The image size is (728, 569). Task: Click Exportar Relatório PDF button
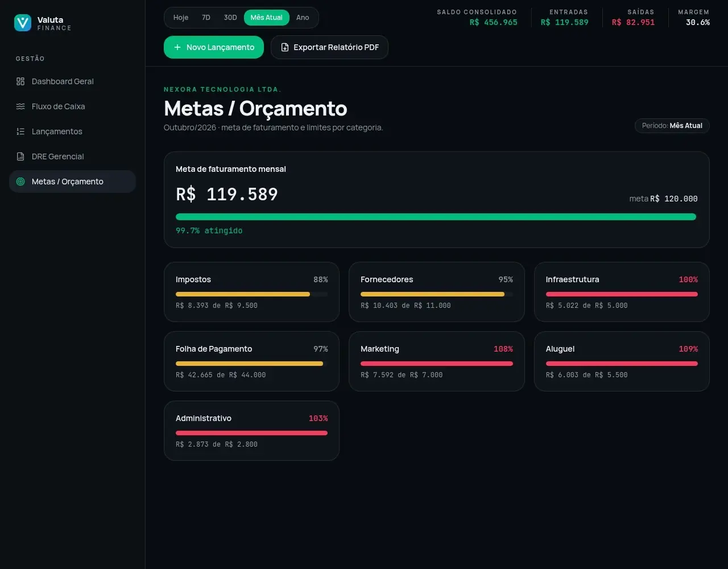tap(329, 47)
